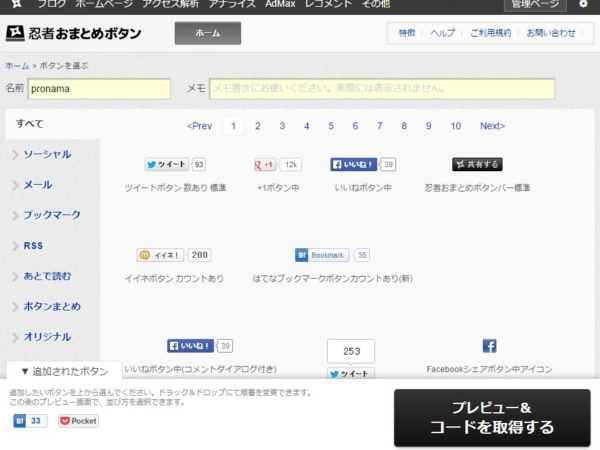The image size is (600, 450).
Task: Go to page 2
Action: click(258, 126)
